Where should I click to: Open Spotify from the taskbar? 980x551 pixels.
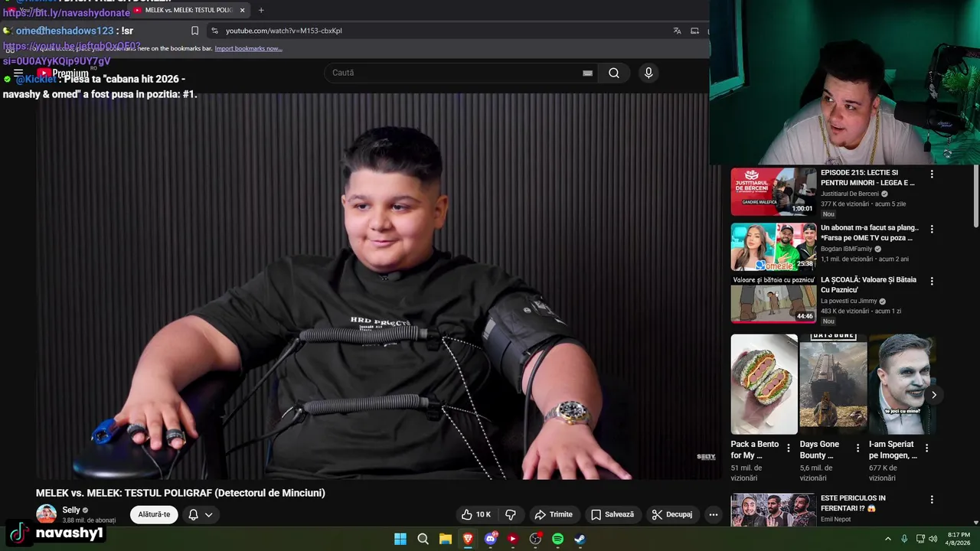click(558, 539)
